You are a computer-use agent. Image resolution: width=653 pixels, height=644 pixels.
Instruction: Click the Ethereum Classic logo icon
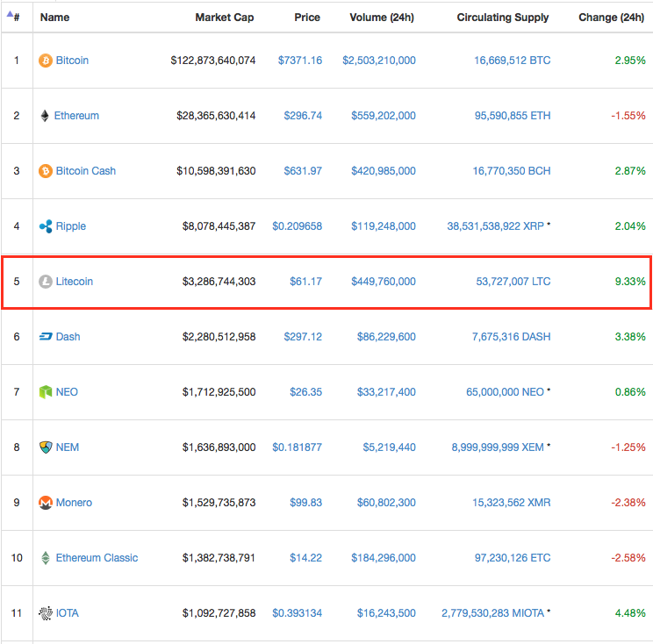coord(46,558)
